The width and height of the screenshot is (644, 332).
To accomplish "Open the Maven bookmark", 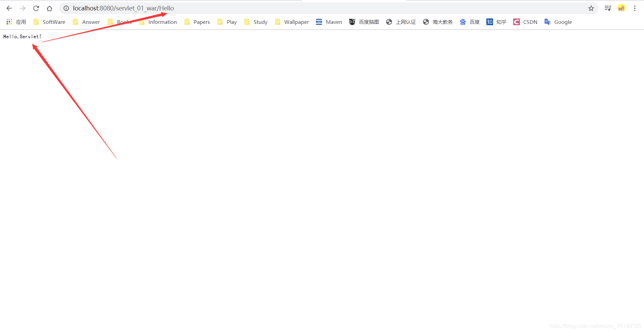I will [x=329, y=22].
